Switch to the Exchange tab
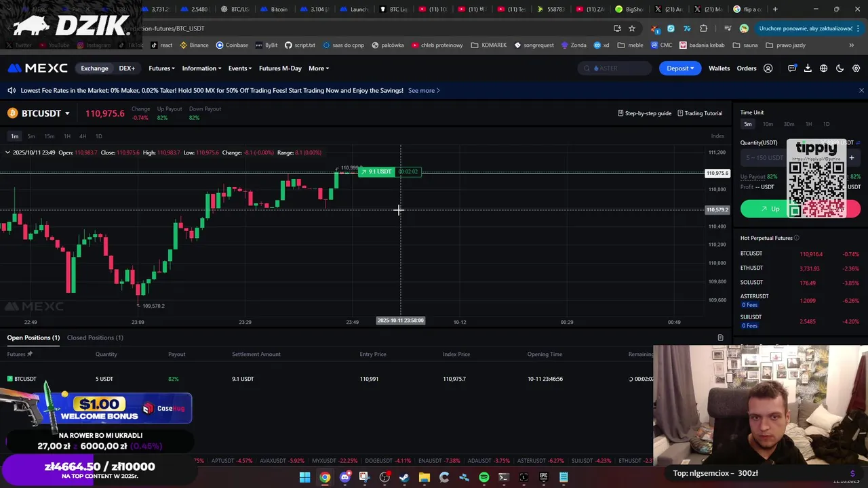868x488 pixels. click(x=94, y=68)
